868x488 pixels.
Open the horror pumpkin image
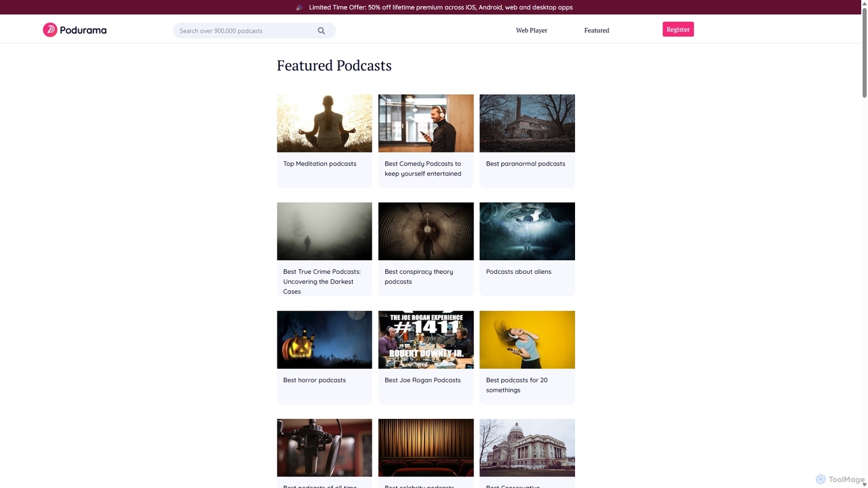pos(324,340)
